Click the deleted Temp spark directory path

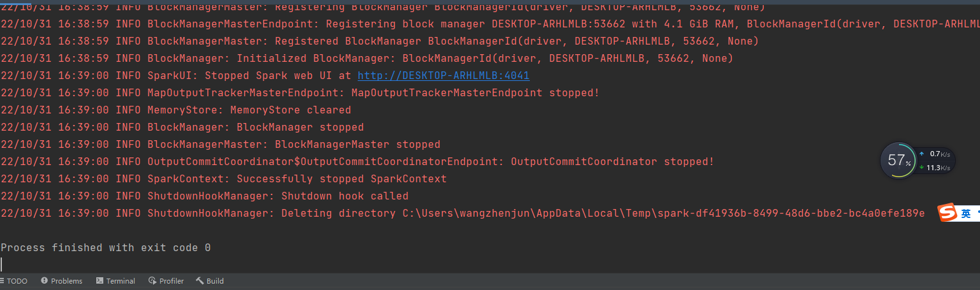(x=663, y=214)
